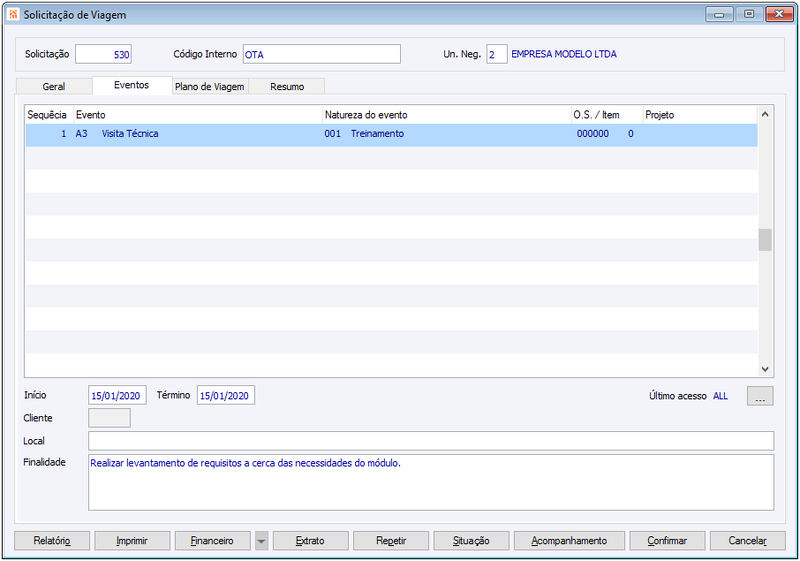The height and width of the screenshot is (561, 800).
Task: Click the Sequêcia column header
Action: coord(47,115)
